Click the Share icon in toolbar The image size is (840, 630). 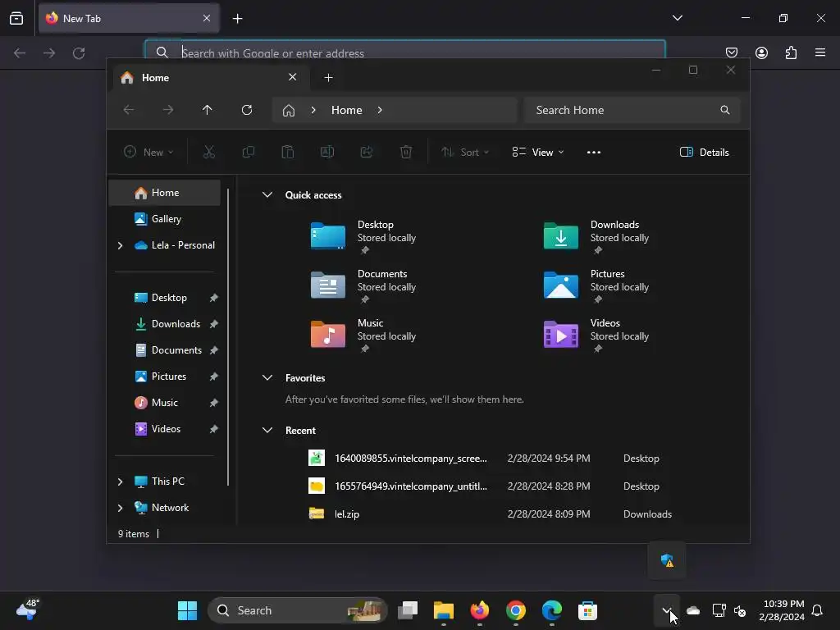367,152
